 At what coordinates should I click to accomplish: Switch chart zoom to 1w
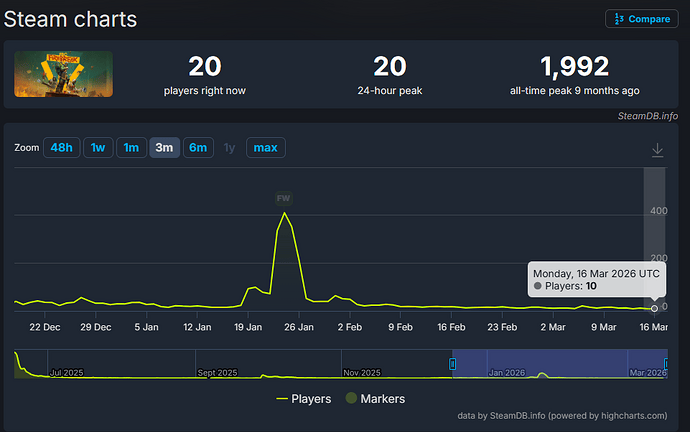pos(97,148)
